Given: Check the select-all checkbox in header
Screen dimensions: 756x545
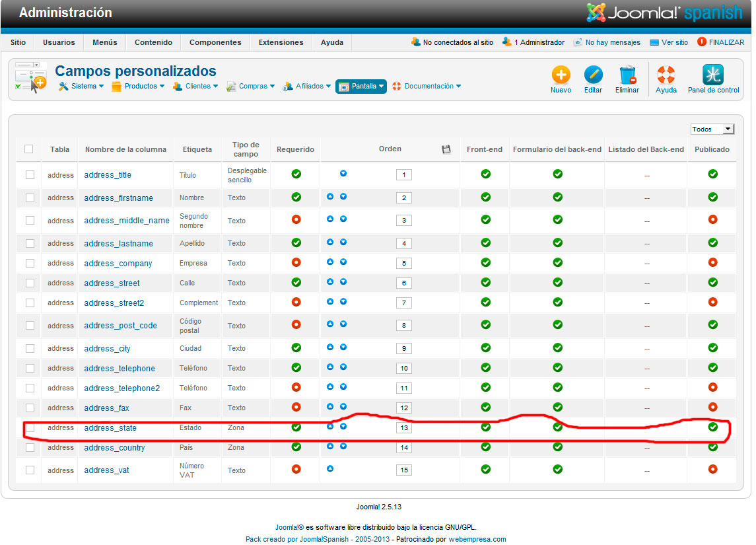Looking at the screenshot, I should click(x=29, y=149).
